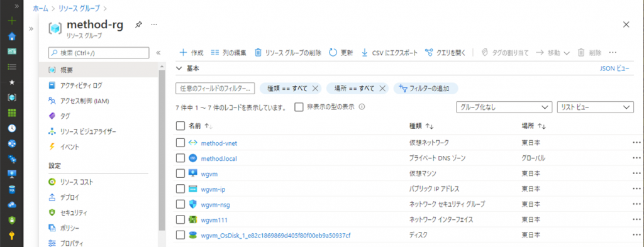
Task: Open the JSON ビュー link
Action: [x=614, y=69]
